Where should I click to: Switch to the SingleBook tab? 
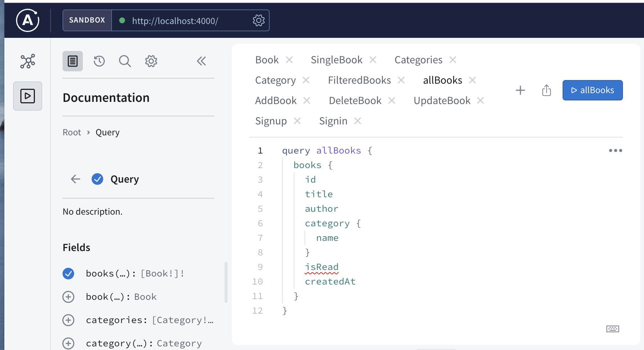click(337, 60)
